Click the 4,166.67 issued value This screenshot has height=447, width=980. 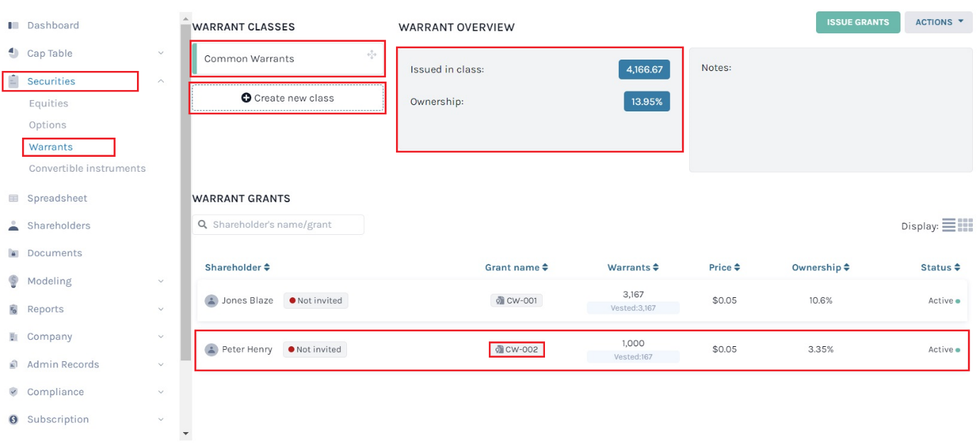coord(644,70)
